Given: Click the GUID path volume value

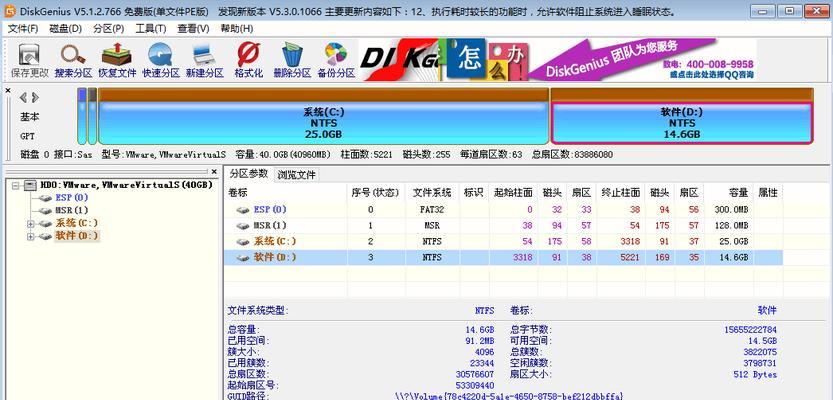Looking at the screenshot, I should pos(509,396).
